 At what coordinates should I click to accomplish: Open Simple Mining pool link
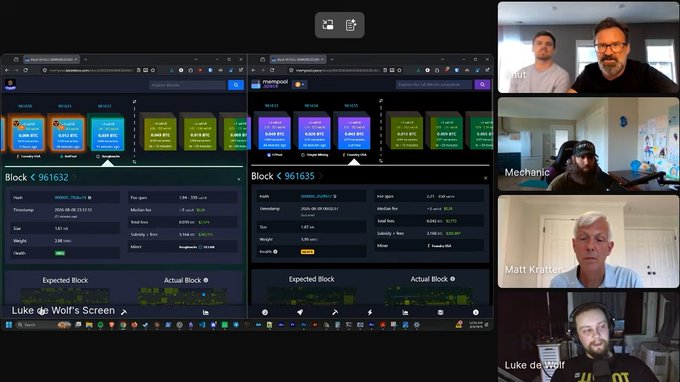315,155
